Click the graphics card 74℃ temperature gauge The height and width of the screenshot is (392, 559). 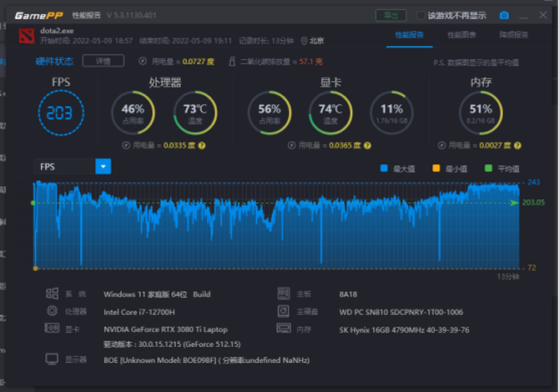[330, 113]
